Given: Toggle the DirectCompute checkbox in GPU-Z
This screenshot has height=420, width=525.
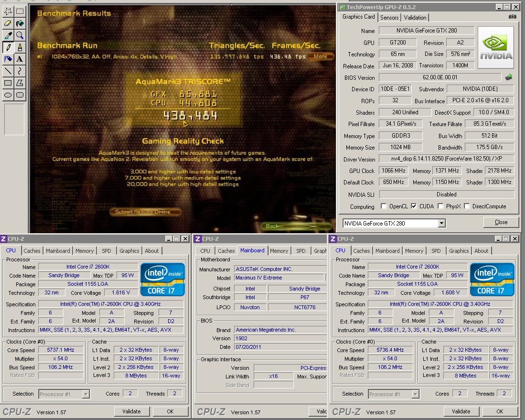Looking at the screenshot, I should [x=467, y=206].
